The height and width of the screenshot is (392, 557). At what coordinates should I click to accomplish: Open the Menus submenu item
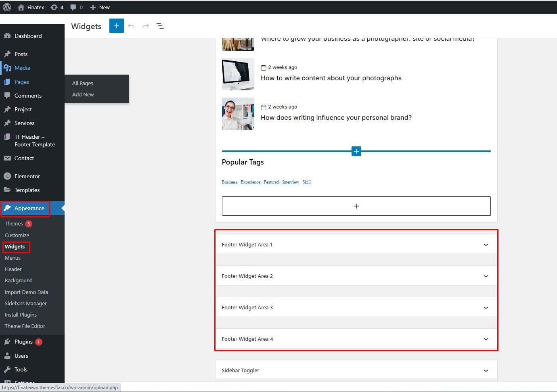(x=13, y=258)
